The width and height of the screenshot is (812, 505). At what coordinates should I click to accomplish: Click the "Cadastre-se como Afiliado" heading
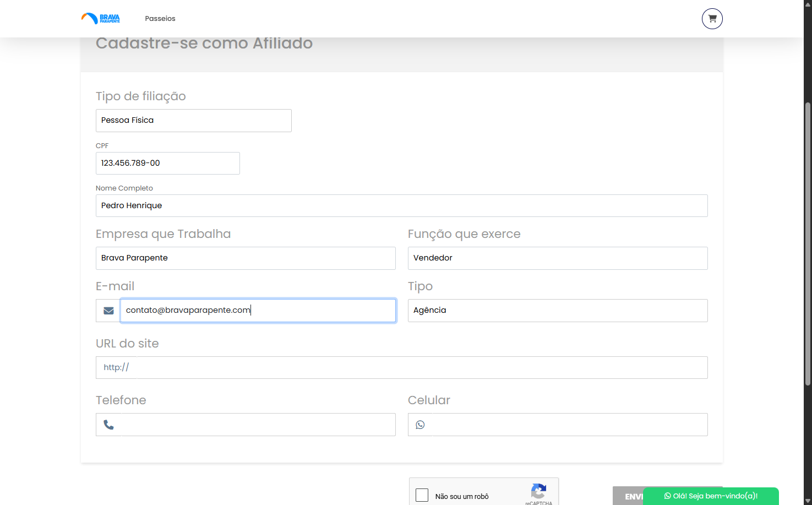(x=204, y=43)
